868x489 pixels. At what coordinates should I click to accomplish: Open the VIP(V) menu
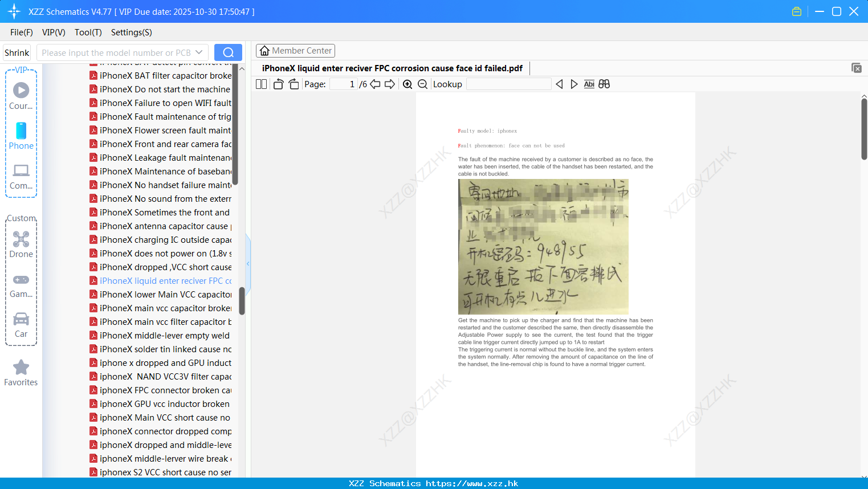click(x=54, y=32)
